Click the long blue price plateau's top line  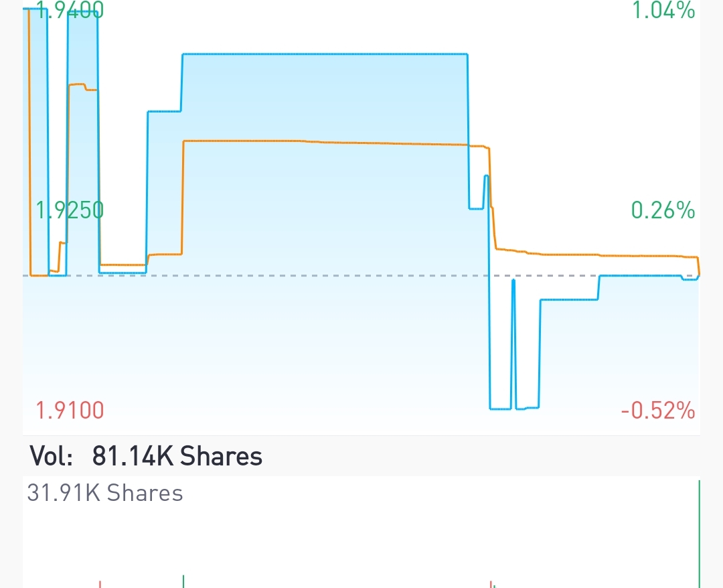[x=325, y=54]
